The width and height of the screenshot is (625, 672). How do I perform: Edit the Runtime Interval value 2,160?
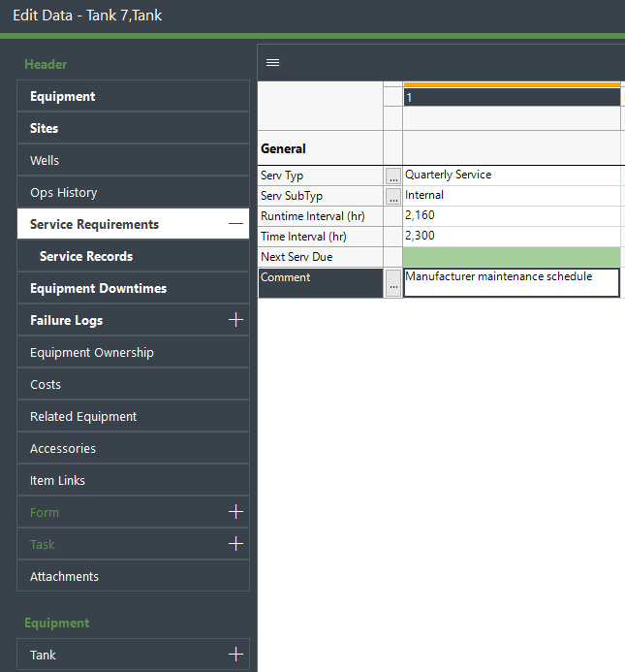click(511, 216)
